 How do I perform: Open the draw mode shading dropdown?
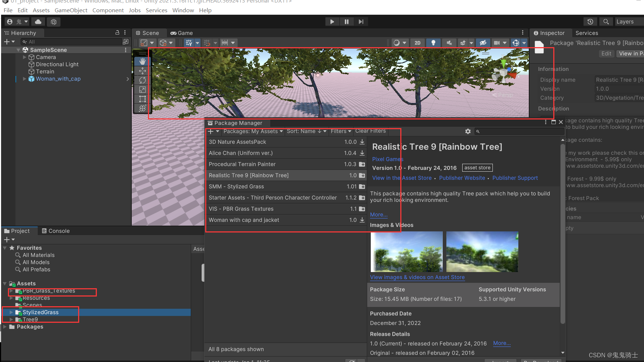400,43
